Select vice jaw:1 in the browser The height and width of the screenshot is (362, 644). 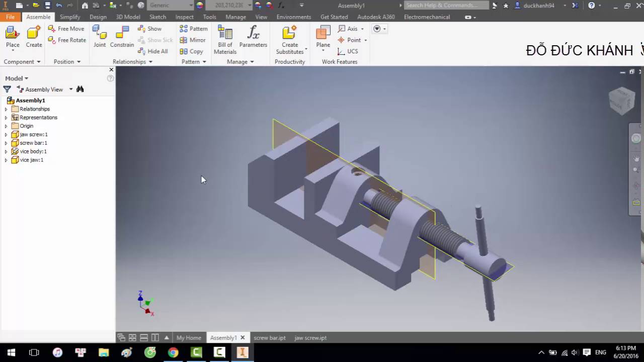pyautogui.click(x=31, y=160)
